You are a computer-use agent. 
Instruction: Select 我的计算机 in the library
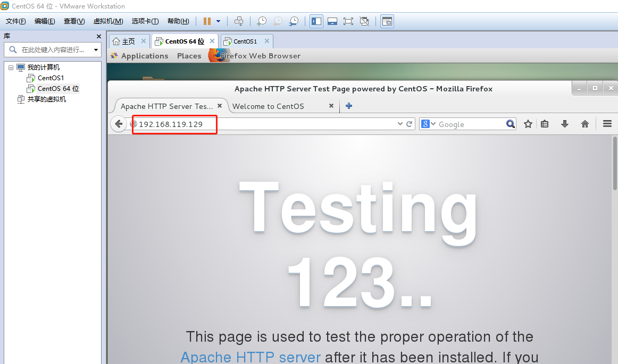pos(44,67)
